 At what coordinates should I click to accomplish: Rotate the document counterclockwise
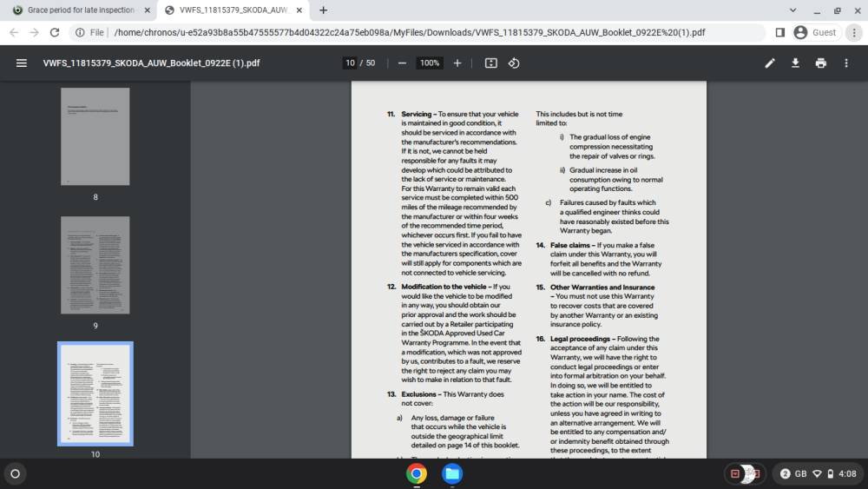[514, 63]
